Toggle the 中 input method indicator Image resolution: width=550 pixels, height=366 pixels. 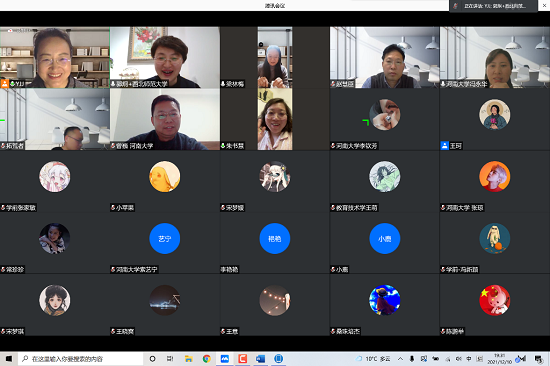pos(469,359)
